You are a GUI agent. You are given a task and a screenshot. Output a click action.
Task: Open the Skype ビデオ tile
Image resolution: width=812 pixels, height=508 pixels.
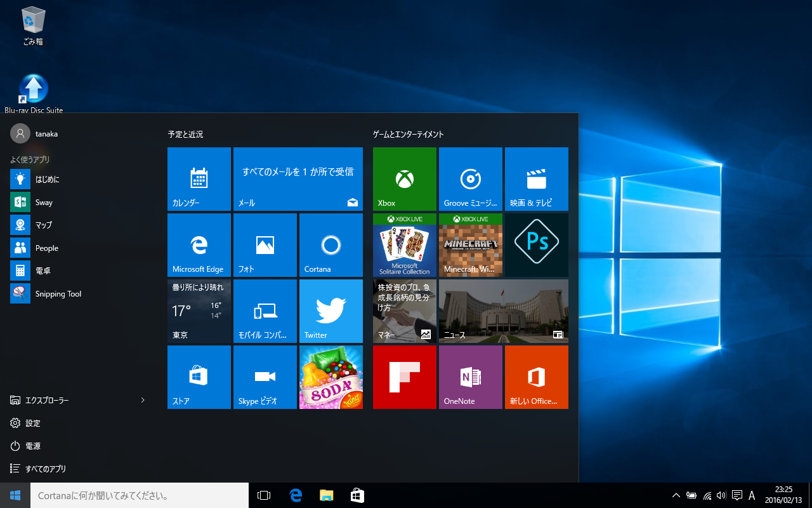coord(265,377)
